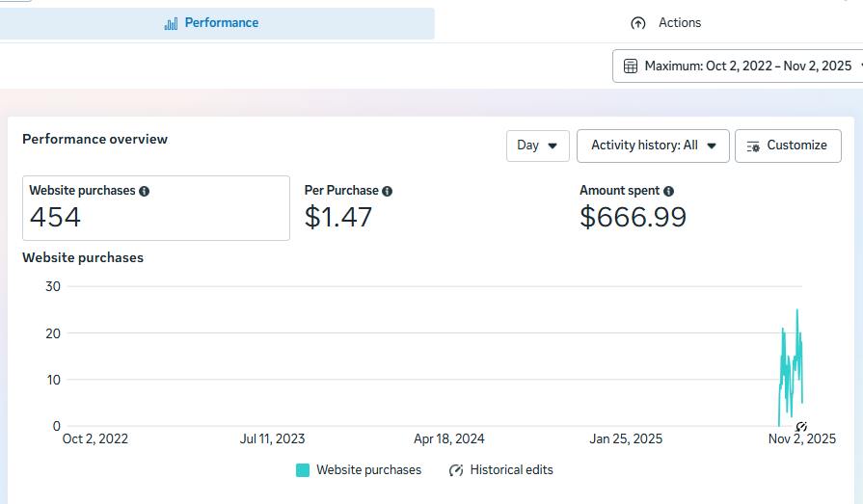The width and height of the screenshot is (863, 504).
Task: Click the cursor icon beside Actions
Action: click(x=637, y=23)
